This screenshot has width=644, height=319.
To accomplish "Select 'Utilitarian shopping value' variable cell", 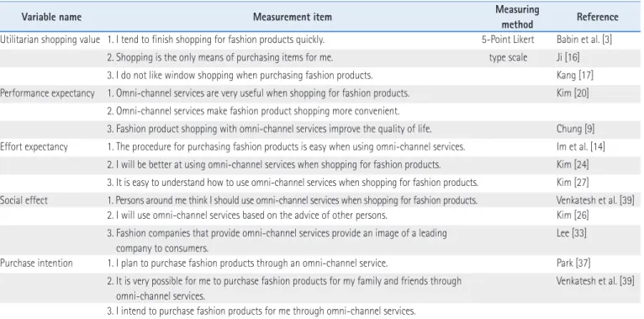I will (50, 40).
